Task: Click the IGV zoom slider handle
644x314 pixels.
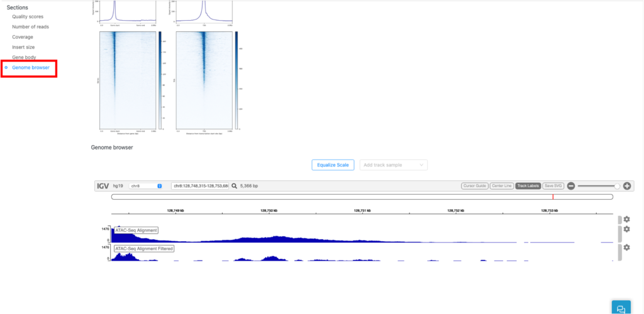Action: [x=617, y=186]
